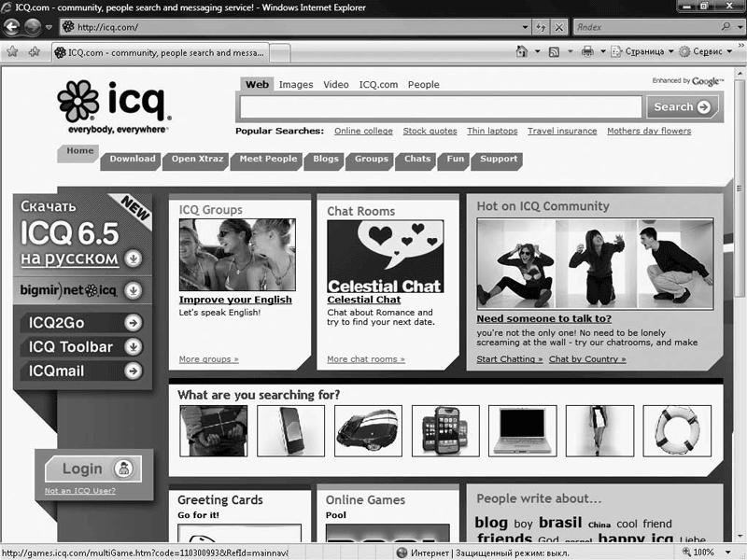
Task: Click the Add to Favorites star icon
Action: [x=35, y=52]
